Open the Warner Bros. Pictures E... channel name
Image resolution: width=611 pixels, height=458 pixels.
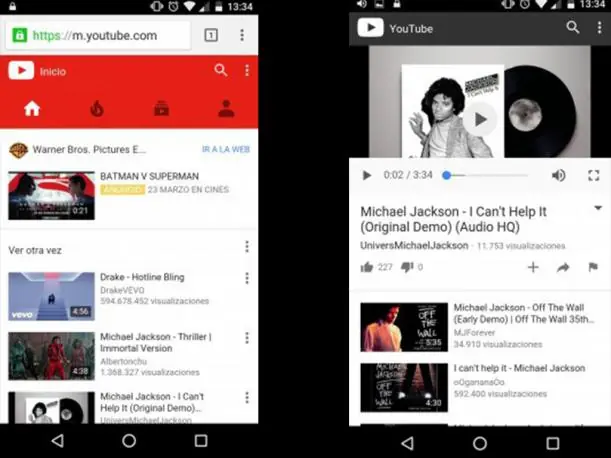click(89, 150)
